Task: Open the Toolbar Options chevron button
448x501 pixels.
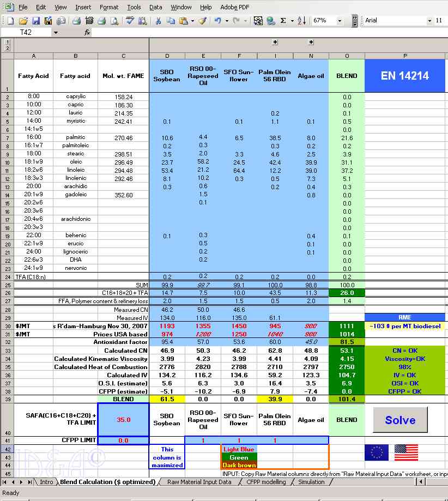Action: [x=355, y=21]
